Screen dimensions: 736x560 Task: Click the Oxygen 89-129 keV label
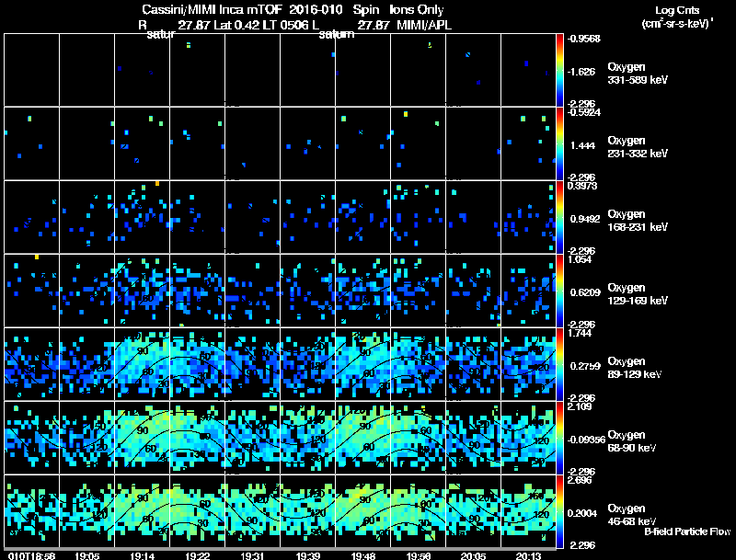pyautogui.click(x=635, y=368)
